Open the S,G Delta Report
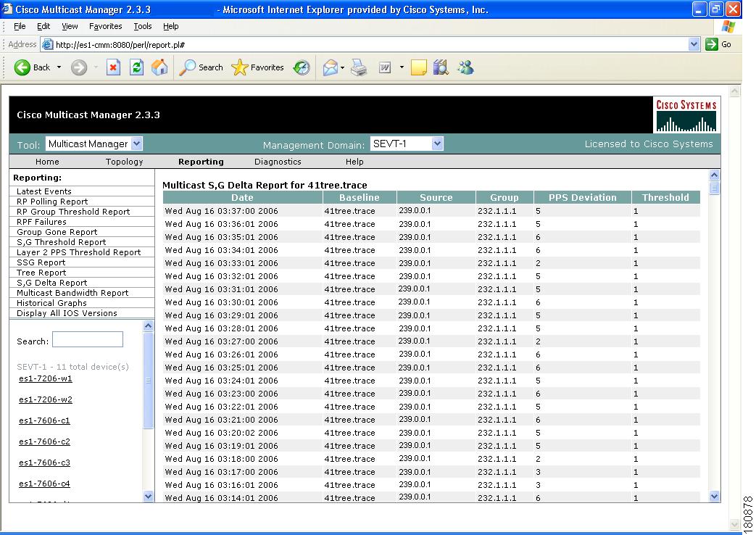The image size is (756, 535). pyautogui.click(x=52, y=283)
